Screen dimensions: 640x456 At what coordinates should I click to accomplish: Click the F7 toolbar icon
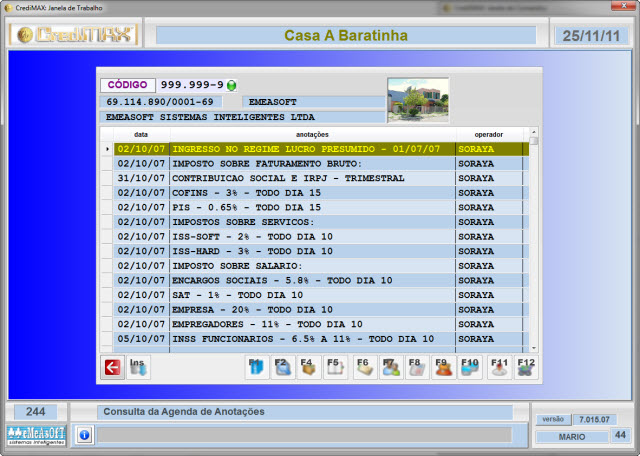pos(391,368)
